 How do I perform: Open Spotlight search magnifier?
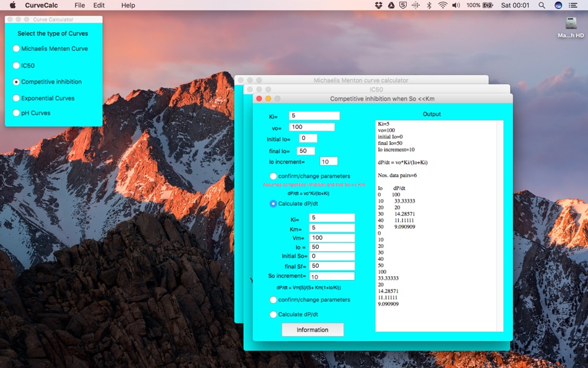click(x=542, y=5)
